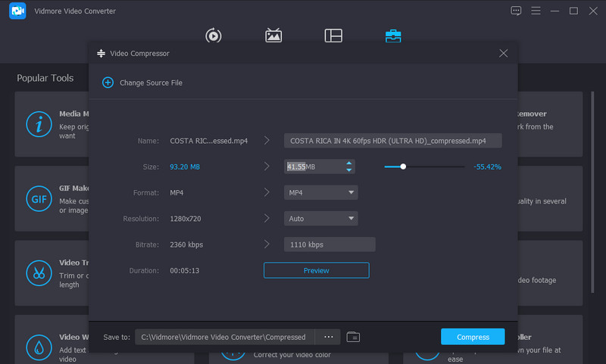Click the Video Trimmer scissors icon
This screenshot has width=606, height=364.
coord(37,272)
